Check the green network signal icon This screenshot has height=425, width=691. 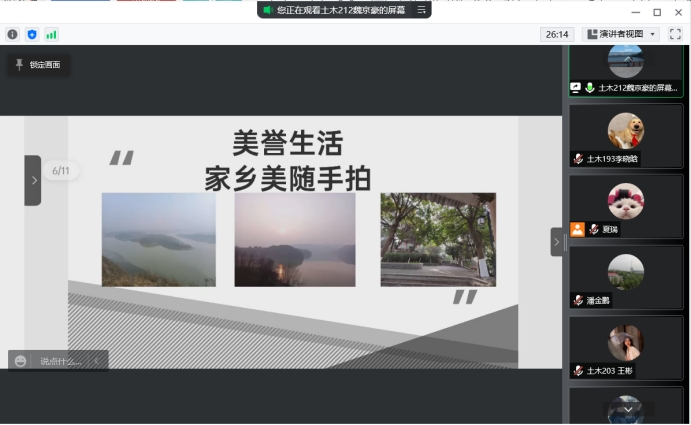pos(51,34)
